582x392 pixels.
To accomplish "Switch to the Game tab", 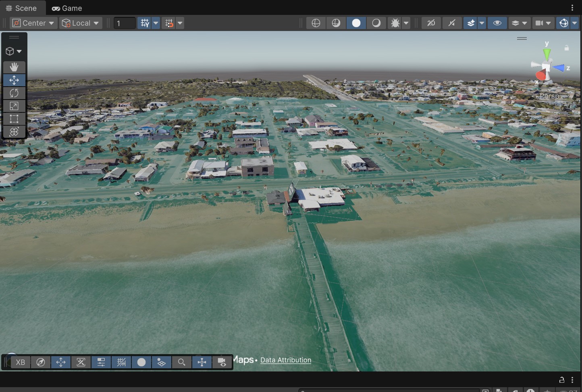I will tap(67, 8).
